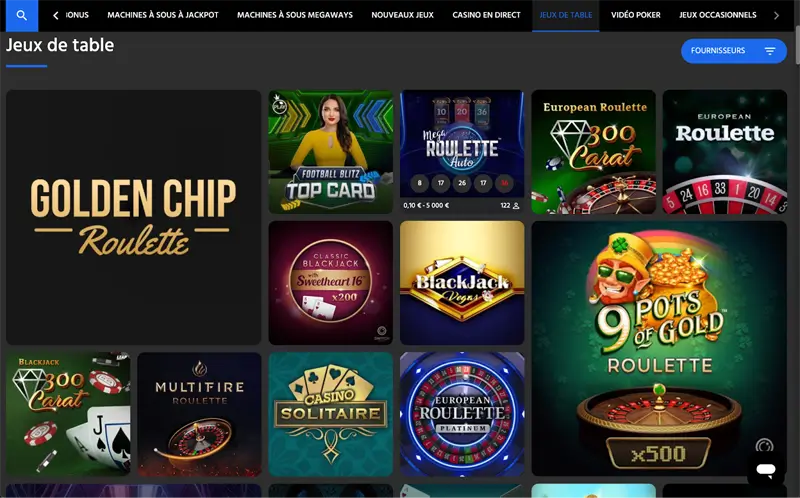Select the Vidéo Poker tab
This screenshot has width=800, height=498.
click(x=636, y=15)
